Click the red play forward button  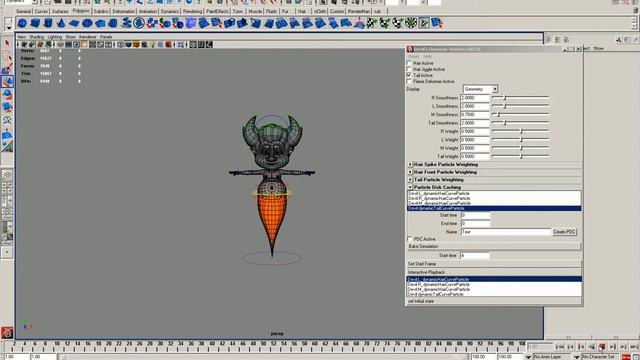602,347
